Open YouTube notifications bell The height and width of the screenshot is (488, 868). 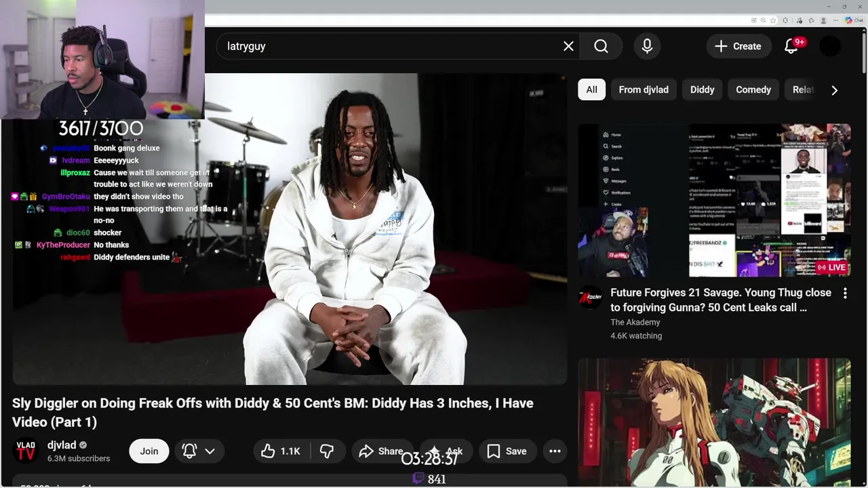(791, 46)
